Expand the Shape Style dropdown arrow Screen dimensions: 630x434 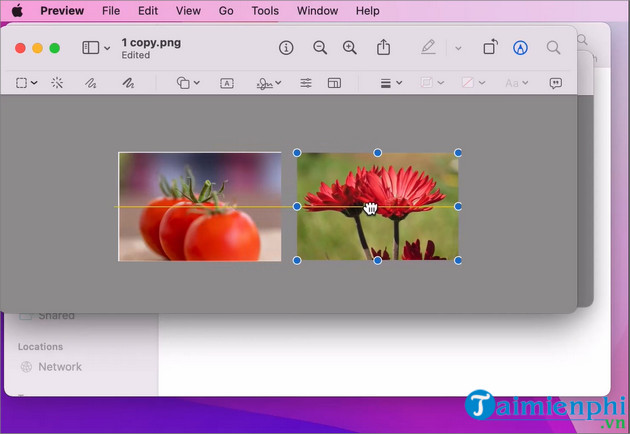tap(399, 83)
